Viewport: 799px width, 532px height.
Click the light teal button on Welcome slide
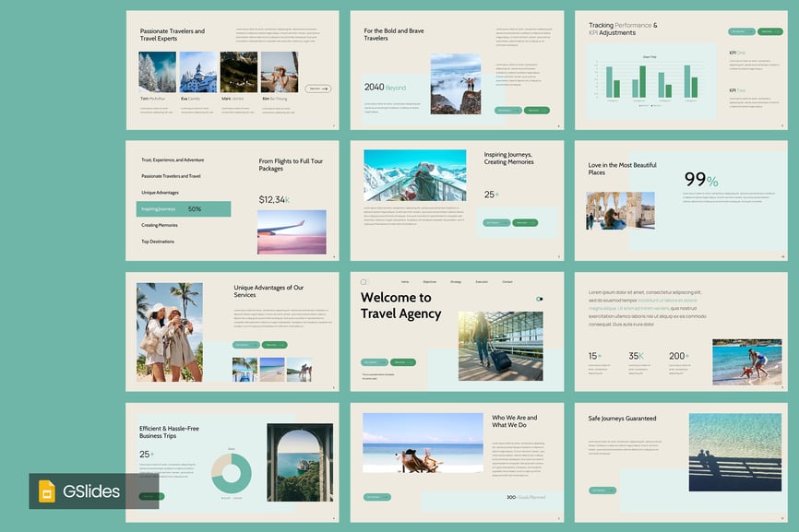coord(374,362)
